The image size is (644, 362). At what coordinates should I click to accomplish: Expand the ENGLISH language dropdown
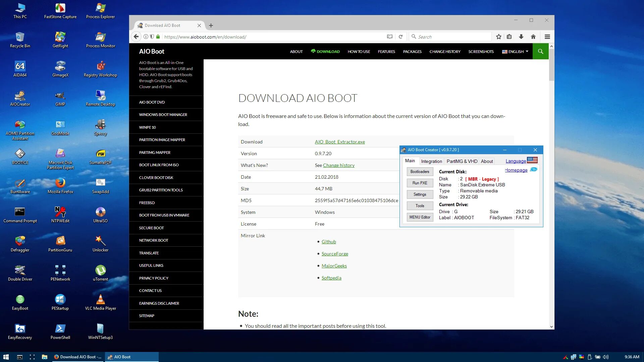[x=515, y=52]
